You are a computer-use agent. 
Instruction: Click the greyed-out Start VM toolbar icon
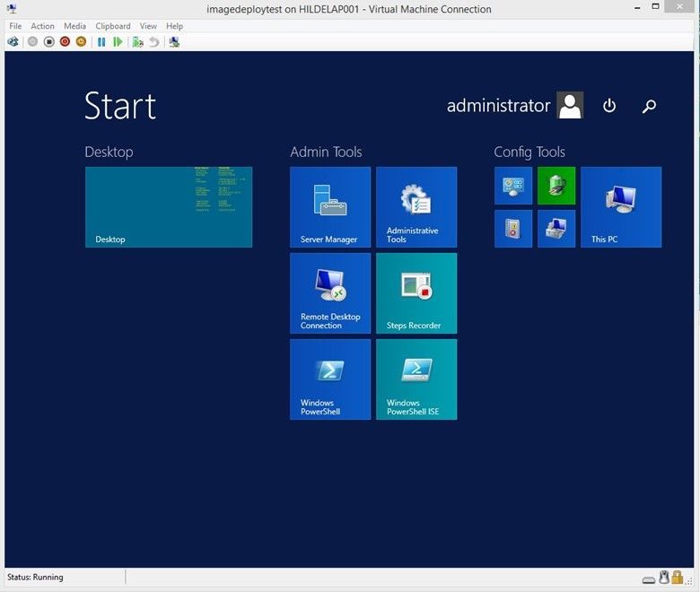(32, 42)
